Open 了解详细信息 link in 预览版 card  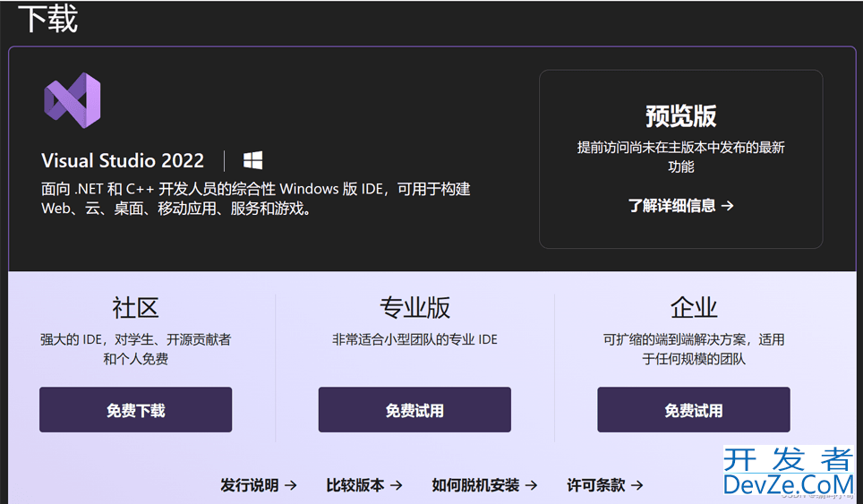681,206
